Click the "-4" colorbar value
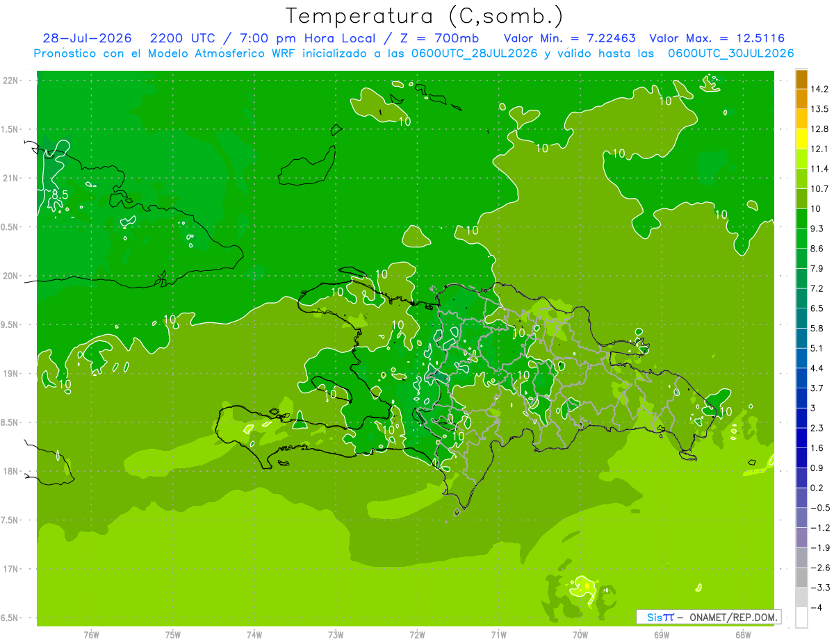 (x=817, y=607)
